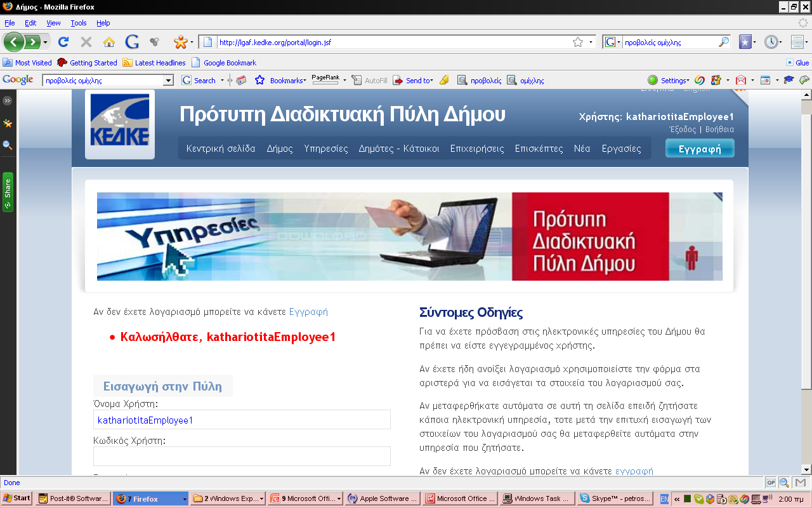The height and width of the screenshot is (508, 812).
Task: Open the Κεντρική σελίδα tab
Action: coord(221,149)
